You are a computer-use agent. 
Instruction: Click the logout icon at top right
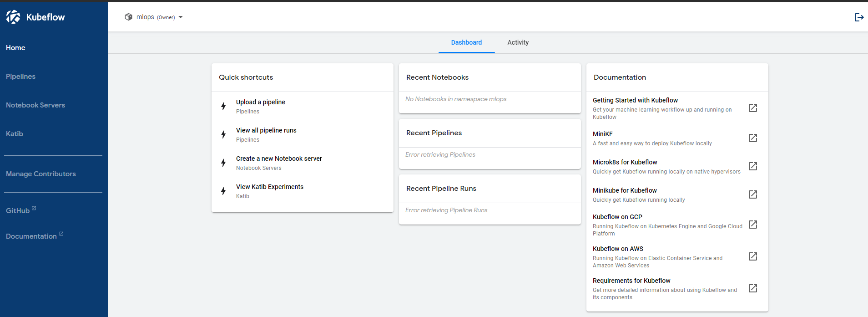[x=859, y=17]
